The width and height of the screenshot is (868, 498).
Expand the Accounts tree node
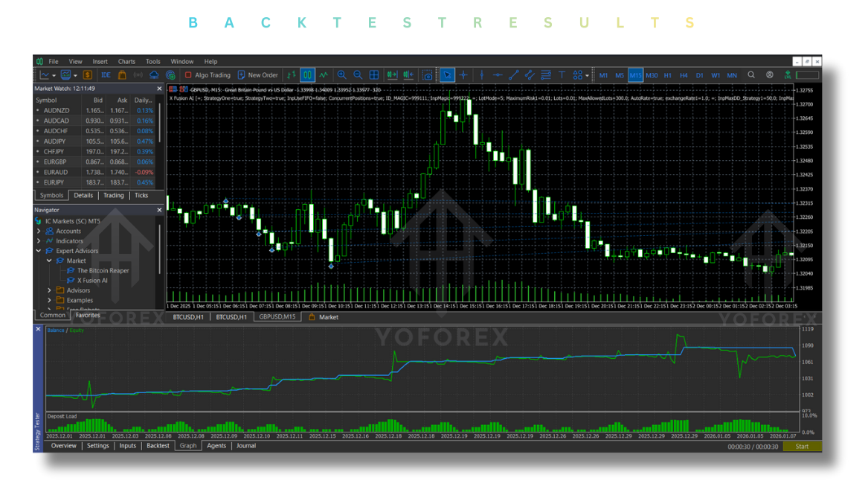click(x=39, y=231)
